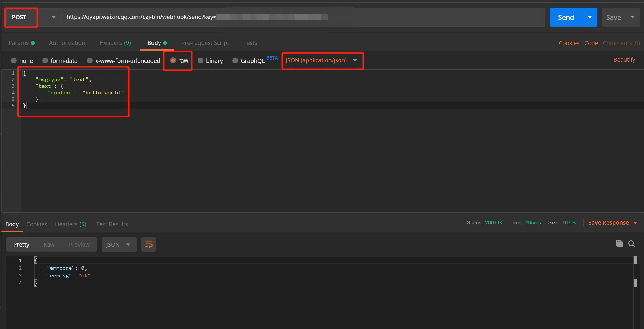
Task: Click the copy response to clipboard icon
Action: coord(619,244)
